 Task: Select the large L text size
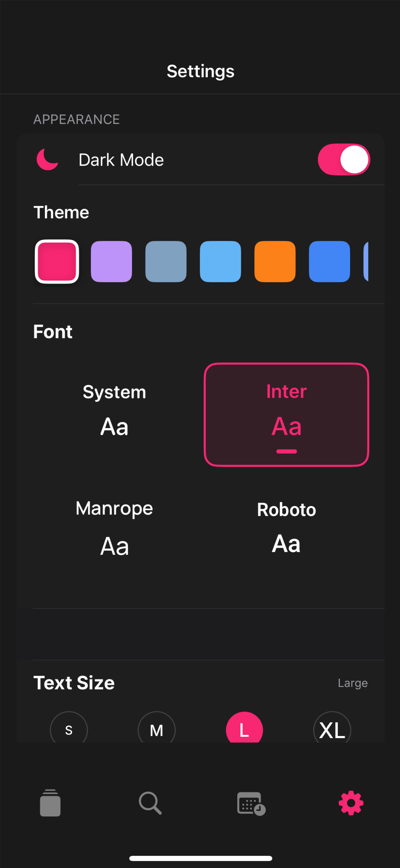click(x=244, y=727)
